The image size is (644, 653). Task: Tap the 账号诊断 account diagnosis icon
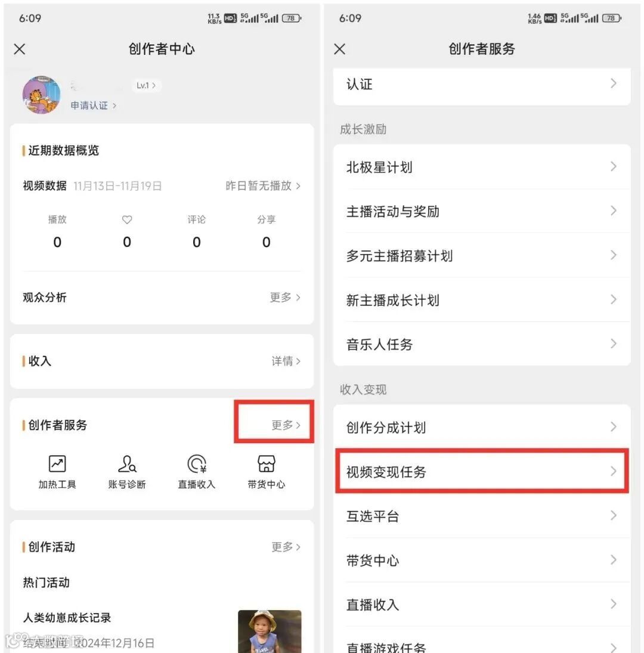coord(127,463)
